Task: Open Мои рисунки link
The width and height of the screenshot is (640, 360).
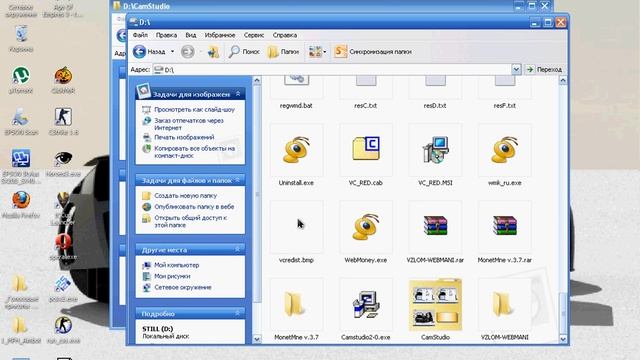Action: [x=172, y=276]
